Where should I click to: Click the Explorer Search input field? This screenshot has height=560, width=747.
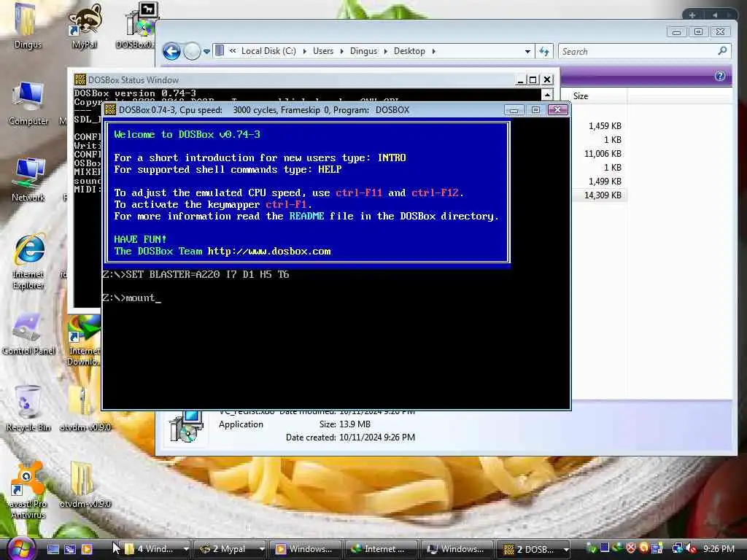638,52
